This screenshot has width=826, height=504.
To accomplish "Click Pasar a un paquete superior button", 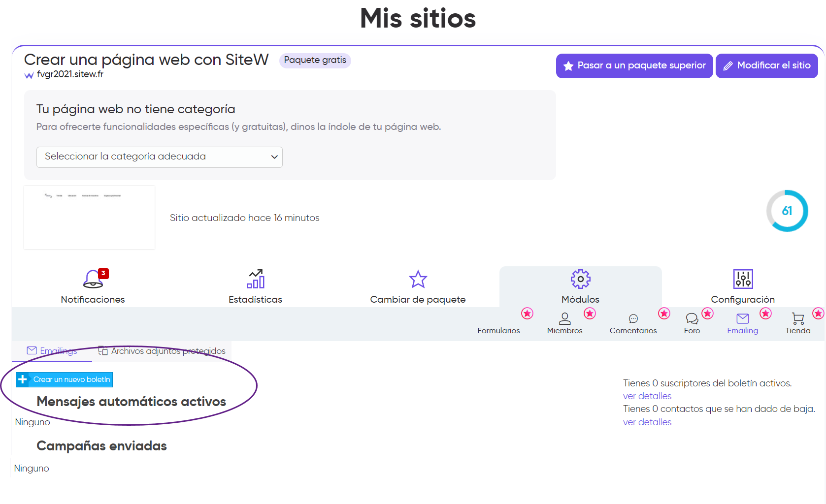I will (x=634, y=66).
